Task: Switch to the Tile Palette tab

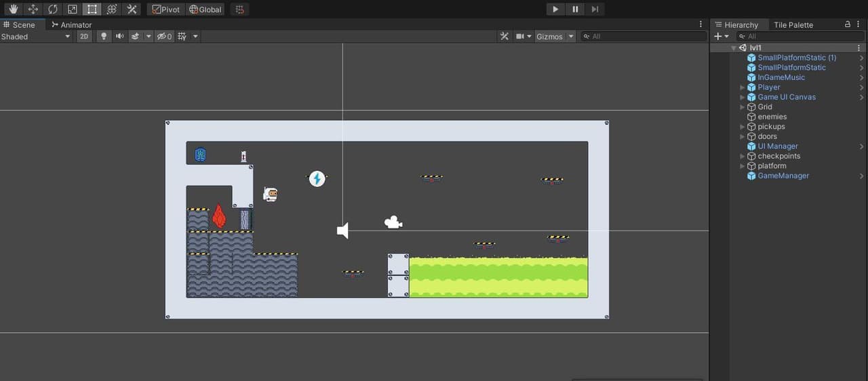Action: pos(793,25)
